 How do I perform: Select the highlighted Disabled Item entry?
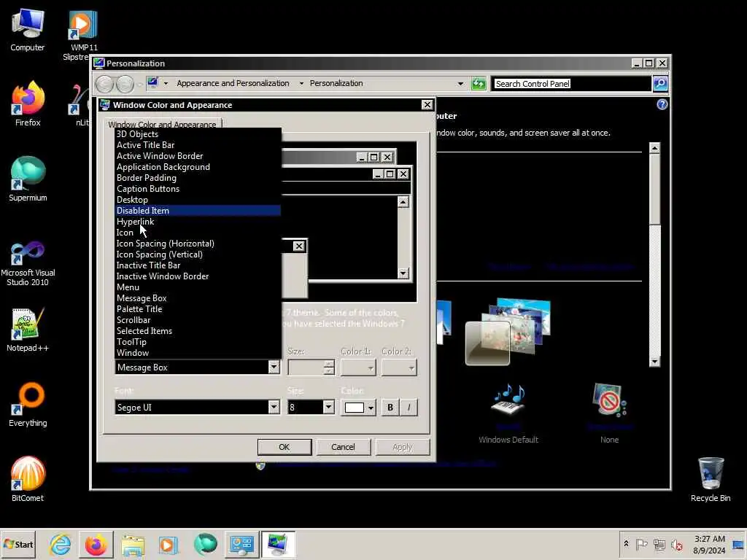(198, 211)
